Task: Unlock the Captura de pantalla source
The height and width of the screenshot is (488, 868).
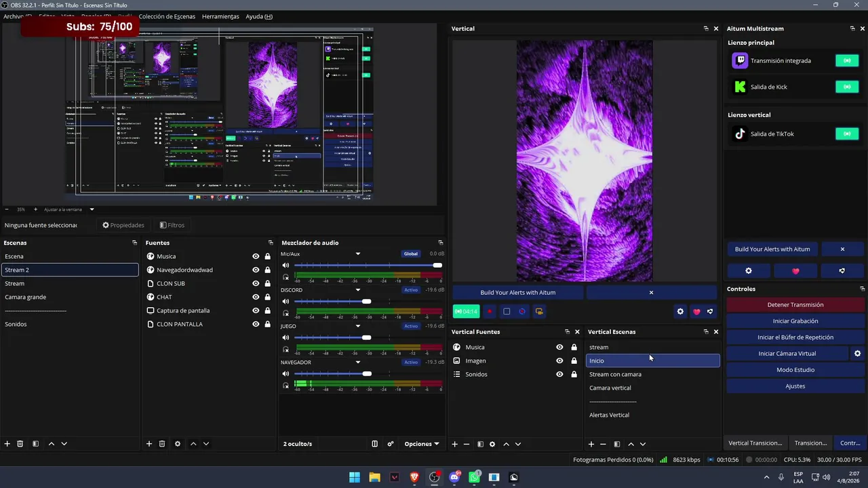Action: pos(268,310)
